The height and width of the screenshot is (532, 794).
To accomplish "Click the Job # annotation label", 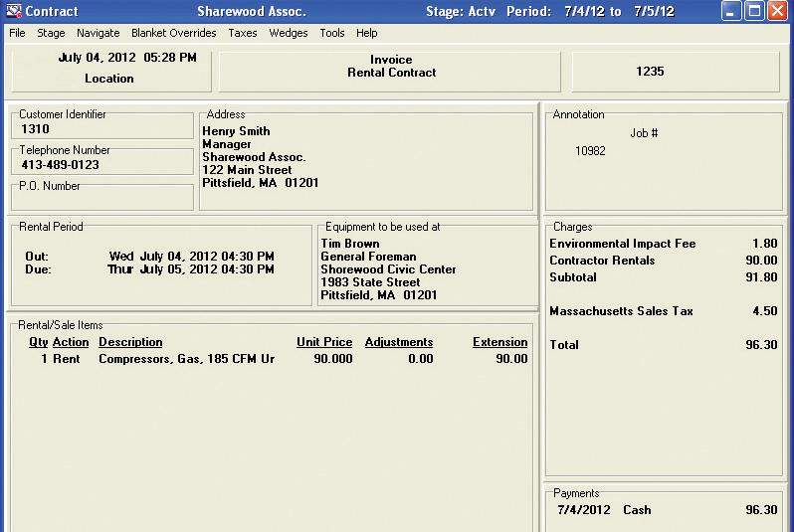I will pos(644,133).
